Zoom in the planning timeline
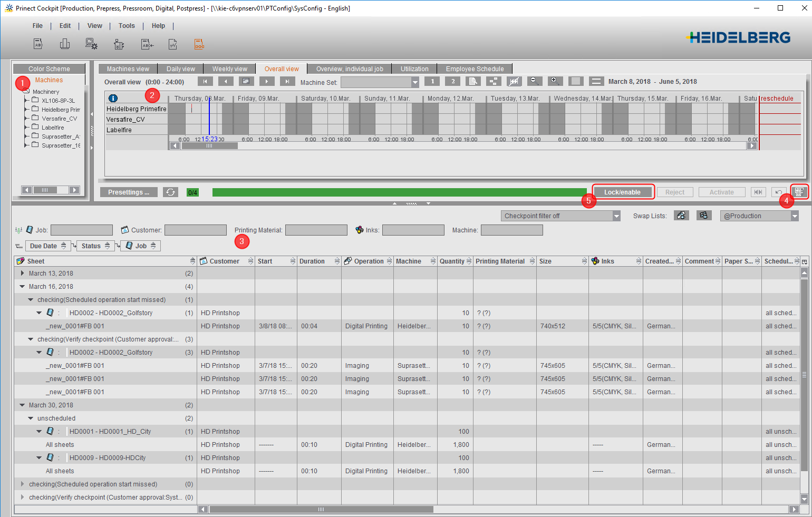Viewport: 812px width, 517px height. [x=555, y=81]
